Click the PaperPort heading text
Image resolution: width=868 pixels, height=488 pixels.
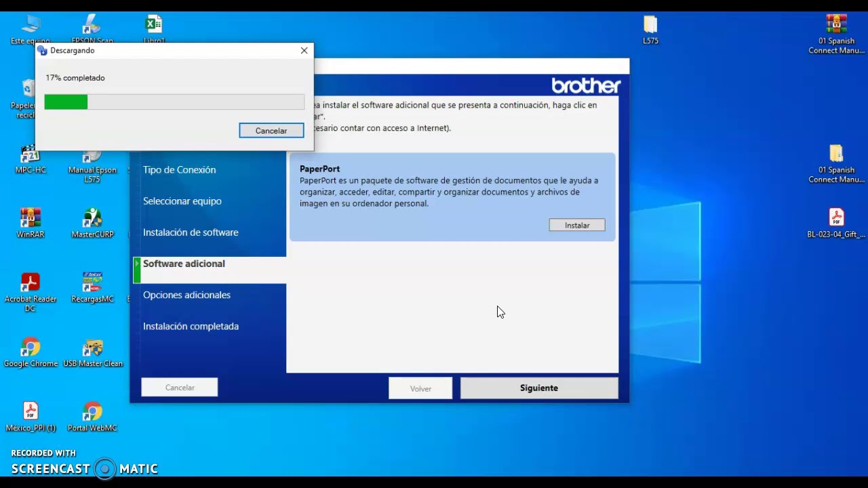click(x=319, y=169)
